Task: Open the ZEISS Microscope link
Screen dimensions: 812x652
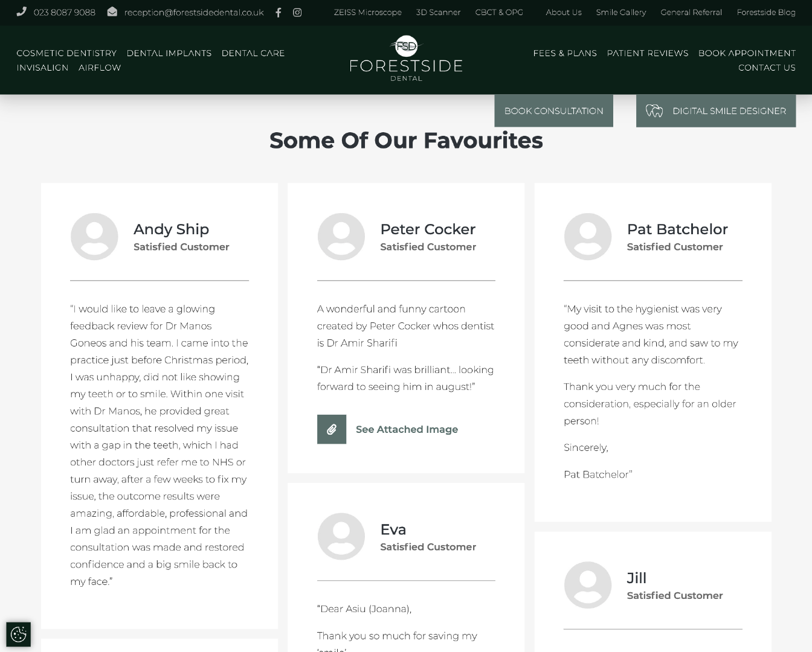Action: pos(367,12)
